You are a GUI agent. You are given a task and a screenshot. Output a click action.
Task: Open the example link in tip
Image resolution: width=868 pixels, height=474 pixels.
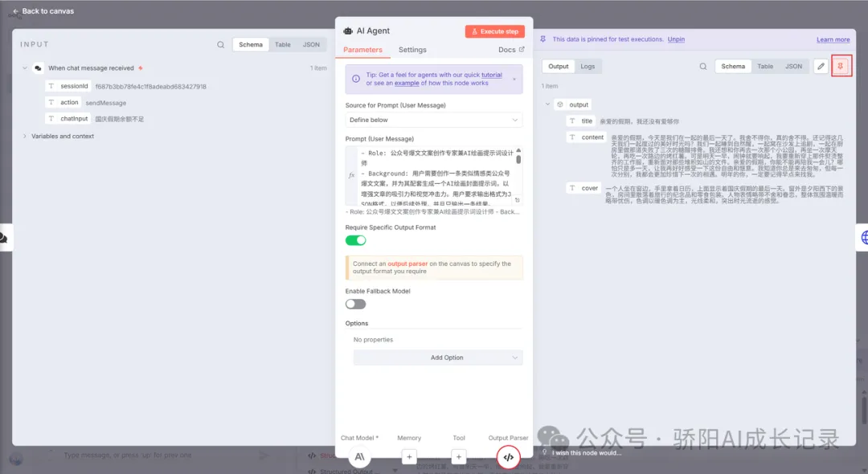pyautogui.click(x=407, y=83)
